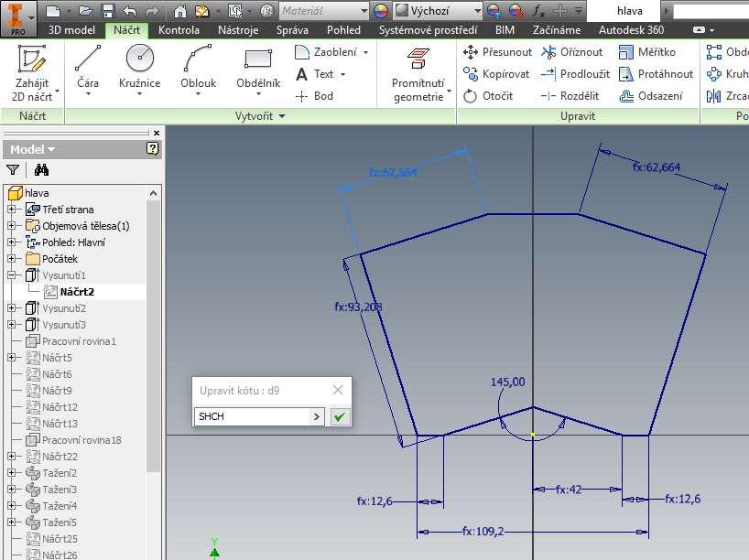Open the Nástroje ribbon tab
This screenshot has height=560, width=749.
pyautogui.click(x=238, y=30)
